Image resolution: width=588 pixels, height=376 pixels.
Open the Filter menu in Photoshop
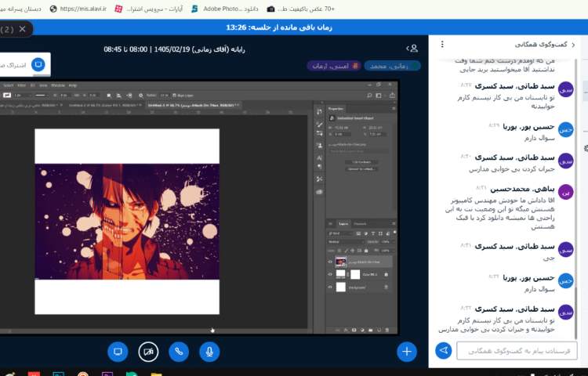click(22, 85)
